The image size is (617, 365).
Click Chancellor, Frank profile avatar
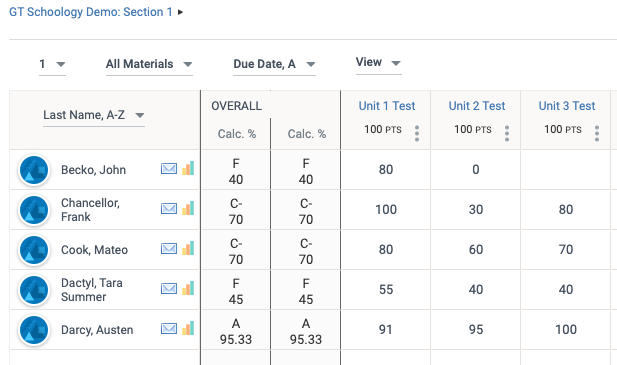click(34, 210)
